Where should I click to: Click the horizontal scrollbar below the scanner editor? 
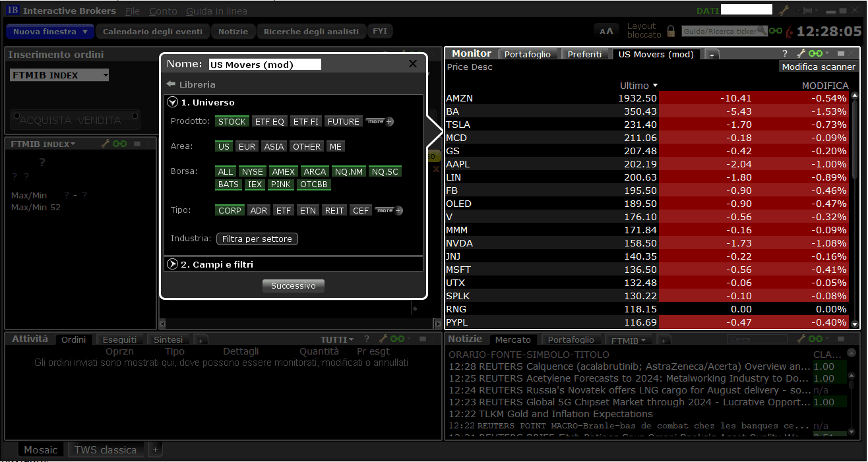301,324
